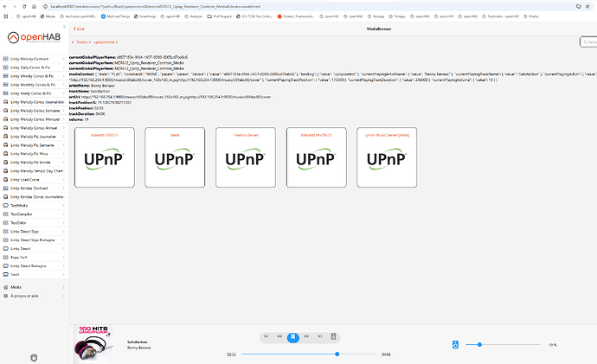Expand chevron on TestMedia row
597x364 pixels.
click(63, 206)
